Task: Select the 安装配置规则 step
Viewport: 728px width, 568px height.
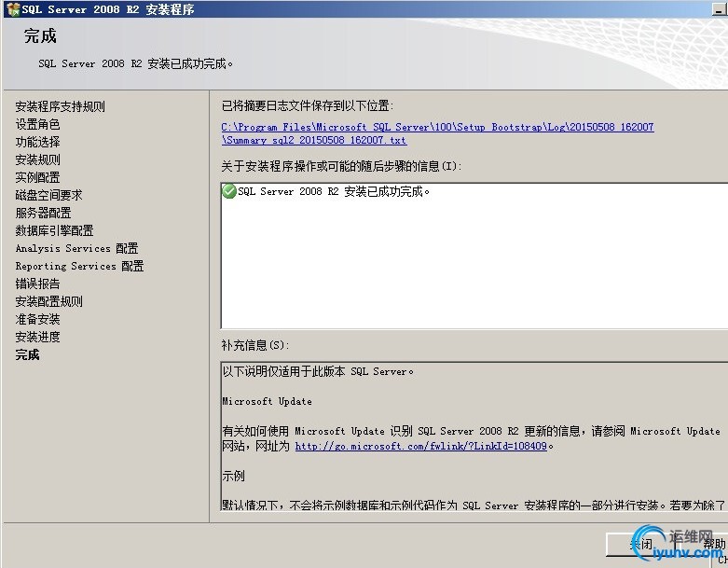Action: pyautogui.click(x=48, y=301)
